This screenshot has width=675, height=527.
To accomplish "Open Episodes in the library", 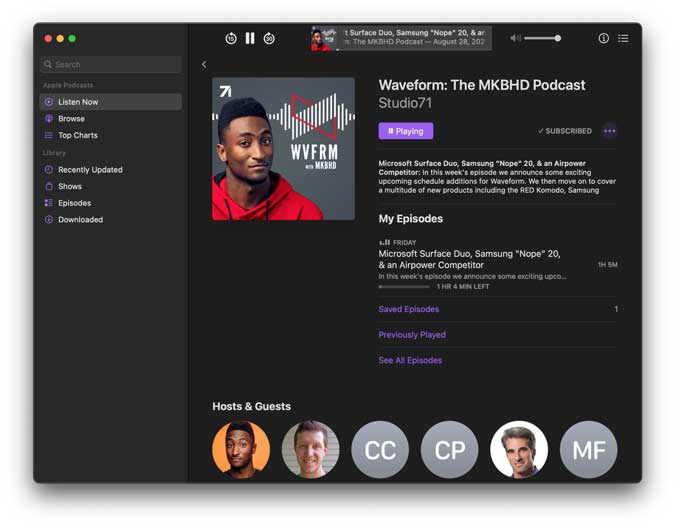I will tap(111, 203).
